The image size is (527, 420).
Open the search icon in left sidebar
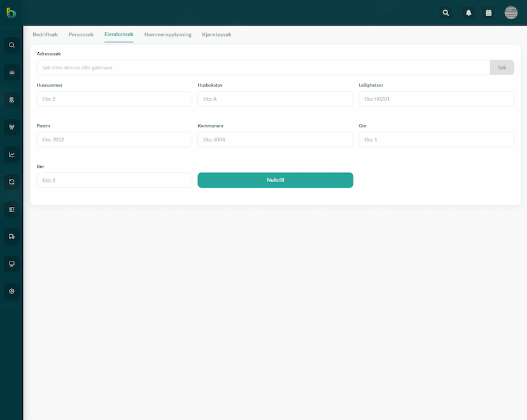(x=11, y=45)
